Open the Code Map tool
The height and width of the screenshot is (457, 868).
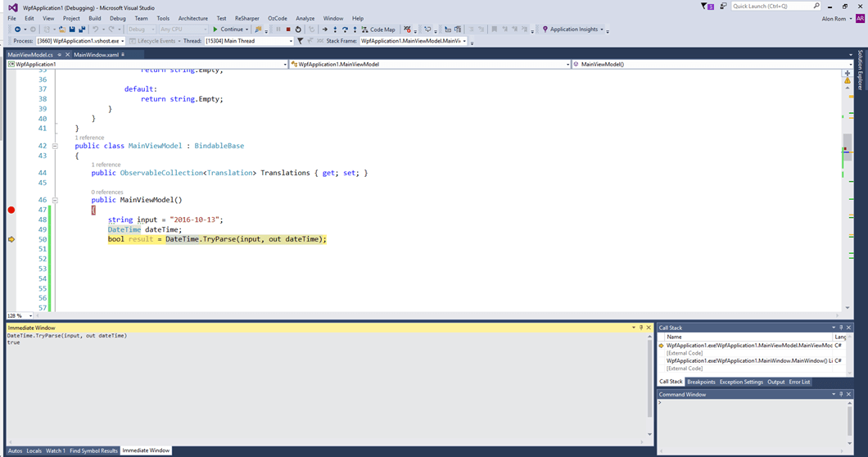pyautogui.click(x=378, y=29)
